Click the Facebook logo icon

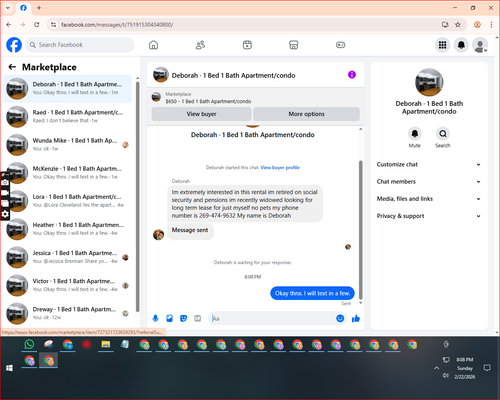click(x=14, y=45)
